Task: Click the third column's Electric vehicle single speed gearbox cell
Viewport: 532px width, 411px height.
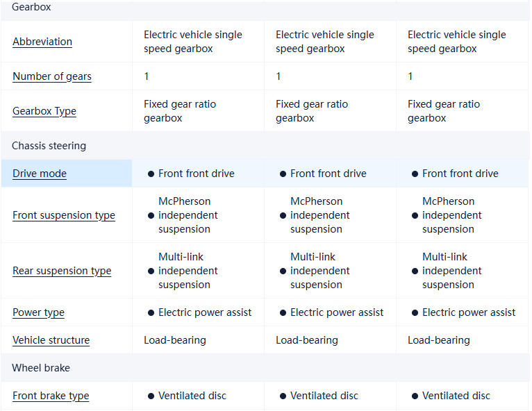Action: click(x=457, y=42)
